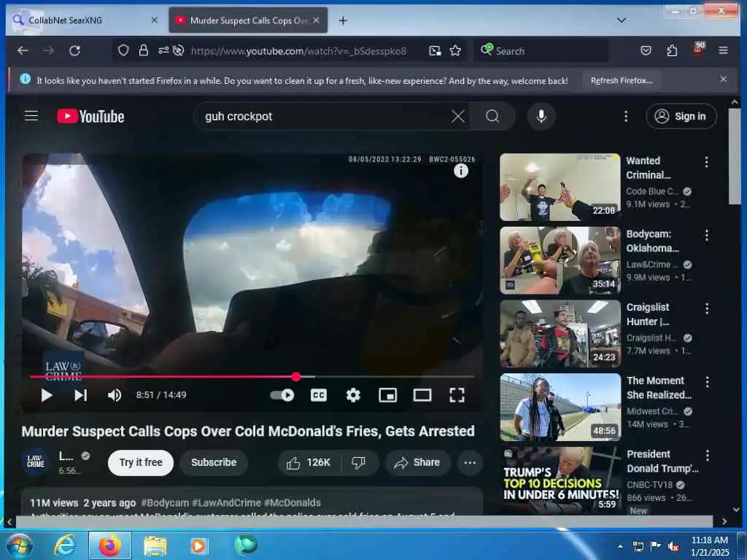This screenshot has width=747, height=560.
Task: Dismiss the Firefox refresh notification bar
Action: pos(723,79)
